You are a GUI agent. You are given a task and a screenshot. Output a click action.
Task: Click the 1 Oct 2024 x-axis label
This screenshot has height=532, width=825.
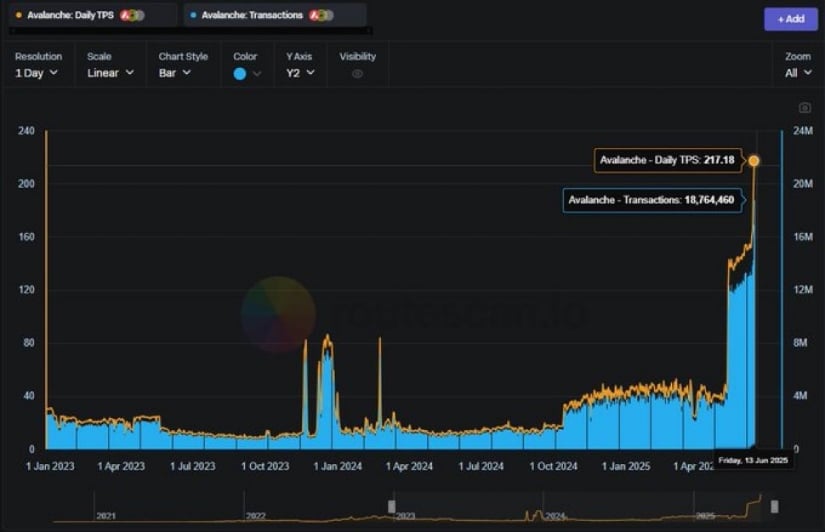pyautogui.click(x=554, y=466)
